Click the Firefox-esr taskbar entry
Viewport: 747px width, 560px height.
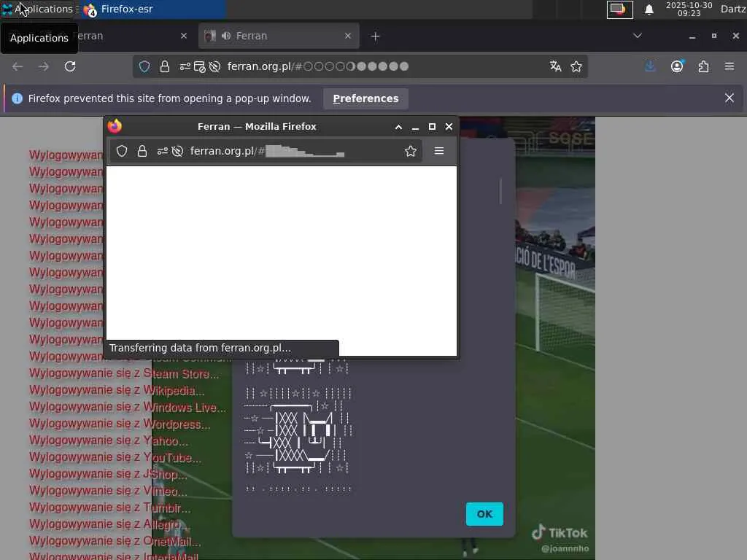[152, 9]
